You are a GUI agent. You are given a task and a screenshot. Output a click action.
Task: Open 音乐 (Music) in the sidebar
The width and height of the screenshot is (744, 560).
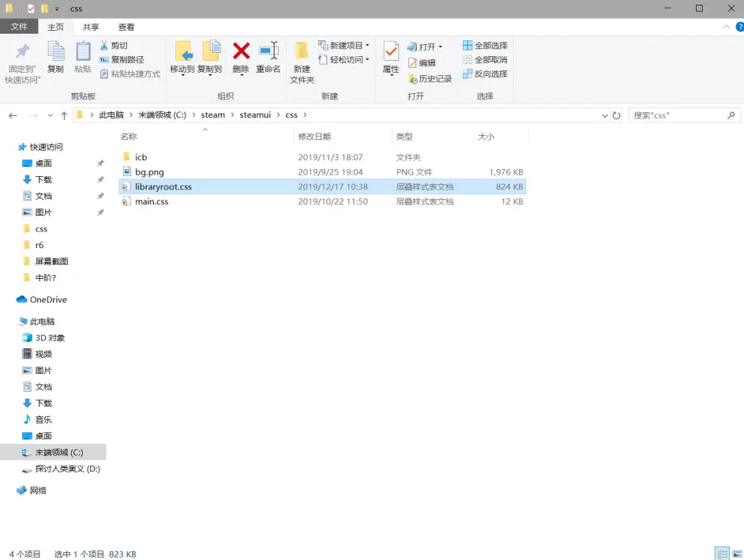43,419
